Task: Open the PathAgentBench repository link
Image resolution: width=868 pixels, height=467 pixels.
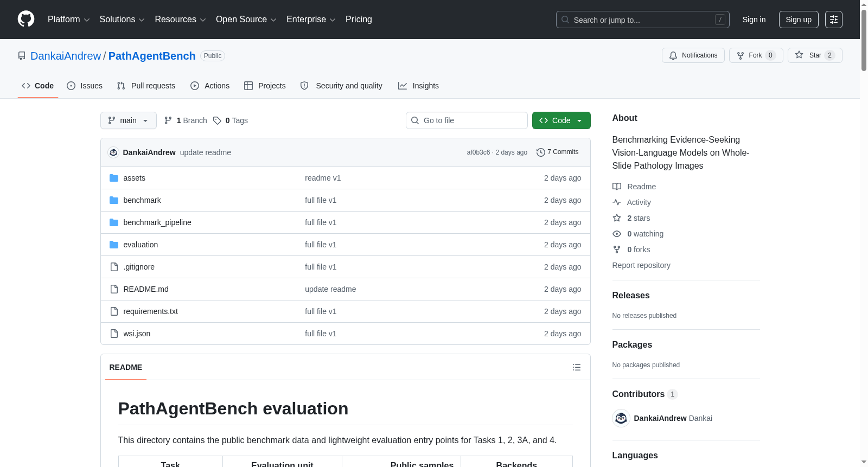Action: pos(152,56)
